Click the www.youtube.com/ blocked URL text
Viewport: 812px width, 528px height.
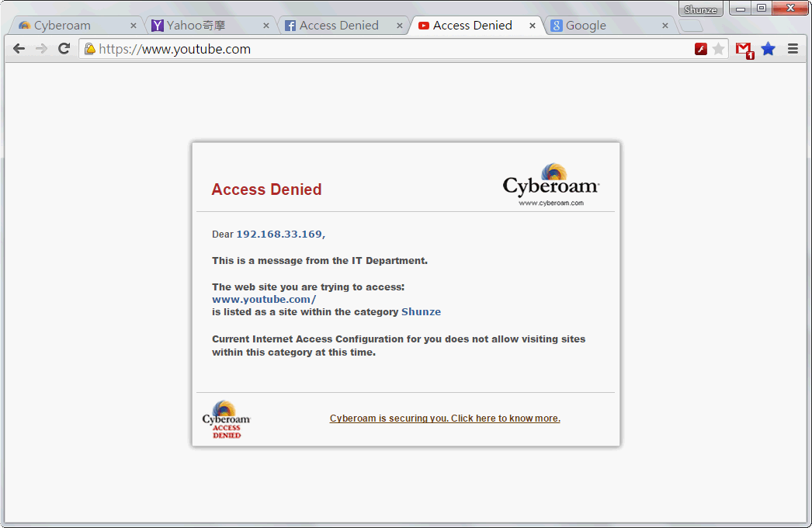tap(264, 300)
